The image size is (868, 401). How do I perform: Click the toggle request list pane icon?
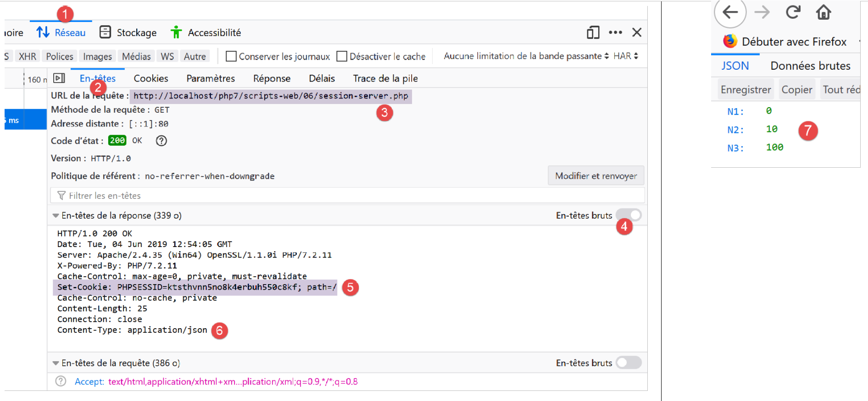[59, 78]
